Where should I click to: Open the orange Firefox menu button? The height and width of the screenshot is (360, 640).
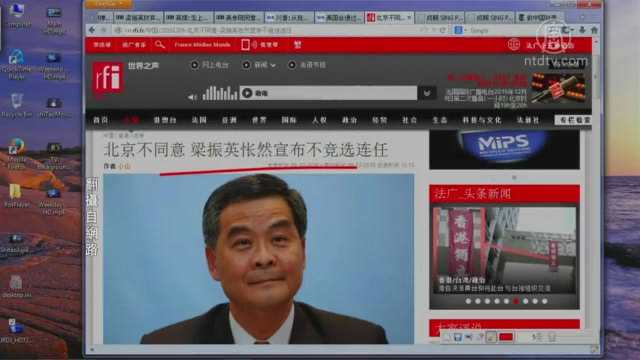click(x=108, y=4)
